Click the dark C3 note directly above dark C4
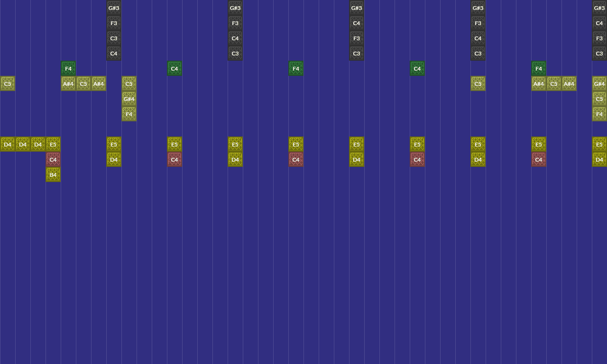The width and height of the screenshot is (607, 364). pos(114,38)
